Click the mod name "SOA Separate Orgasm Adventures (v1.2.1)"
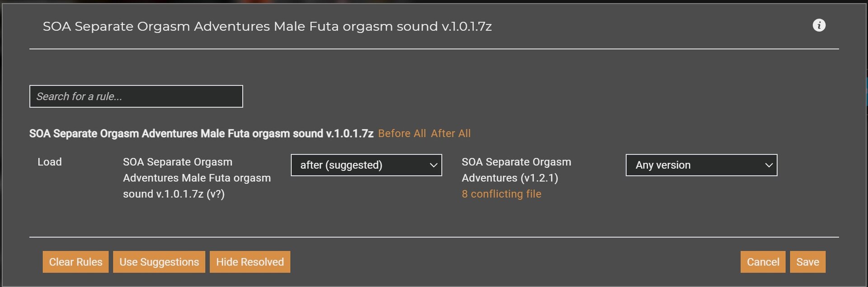The height and width of the screenshot is (287, 868). point(516,169)
